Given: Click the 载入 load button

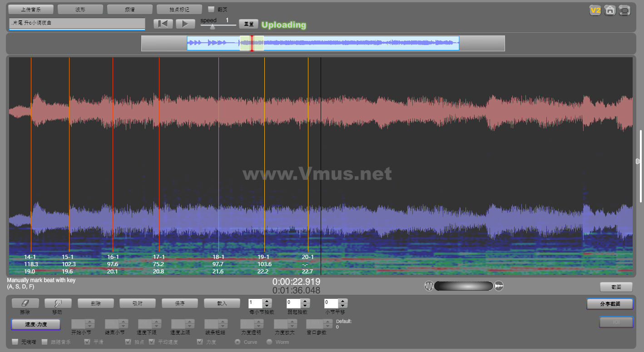Looking at the screenshot, I should pyautogui.click(x=222, y=303).
